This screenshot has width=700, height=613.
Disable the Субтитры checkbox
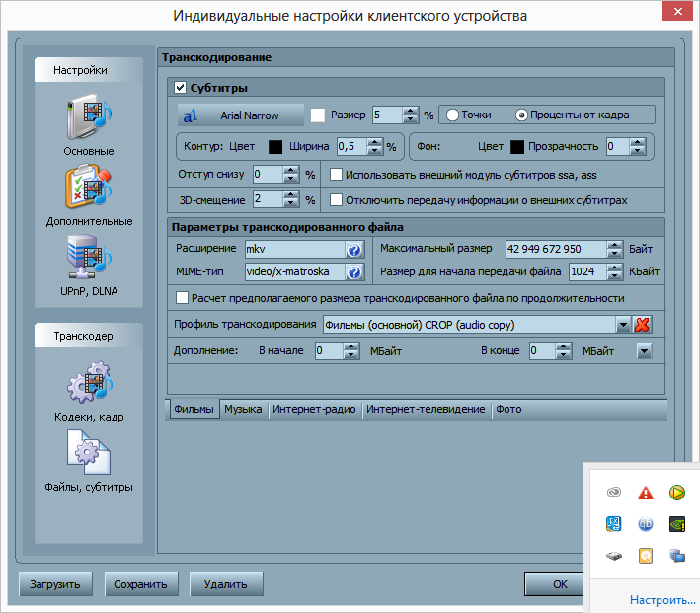180,88
